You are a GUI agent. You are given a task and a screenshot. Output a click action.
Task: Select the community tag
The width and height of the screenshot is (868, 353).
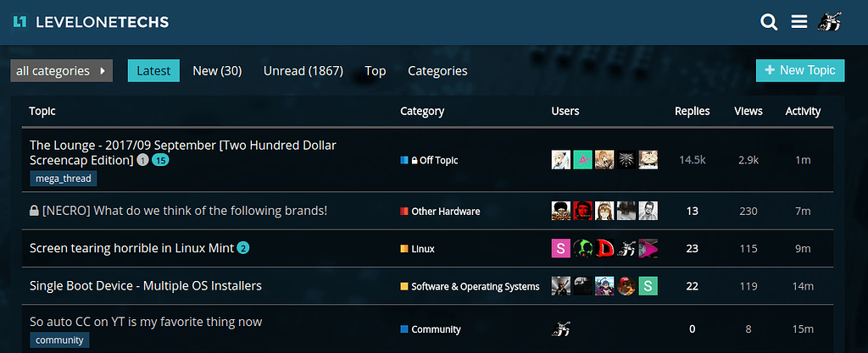click(59, 339)
